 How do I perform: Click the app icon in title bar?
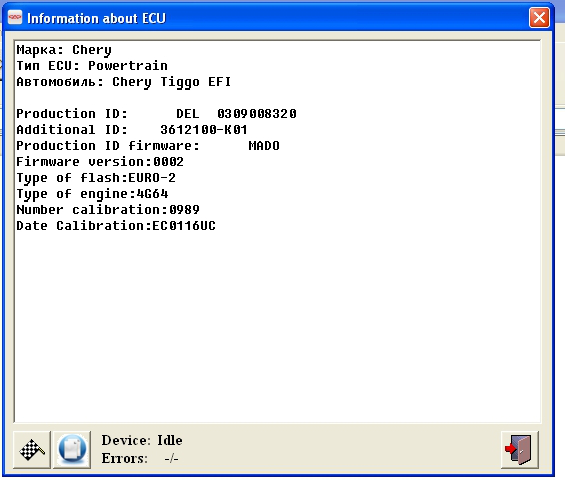pos(15,17)
